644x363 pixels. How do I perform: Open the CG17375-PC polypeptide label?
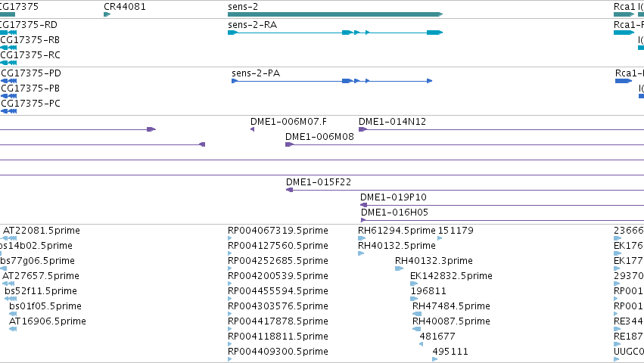pyautogui.click(x=30, y=104)
